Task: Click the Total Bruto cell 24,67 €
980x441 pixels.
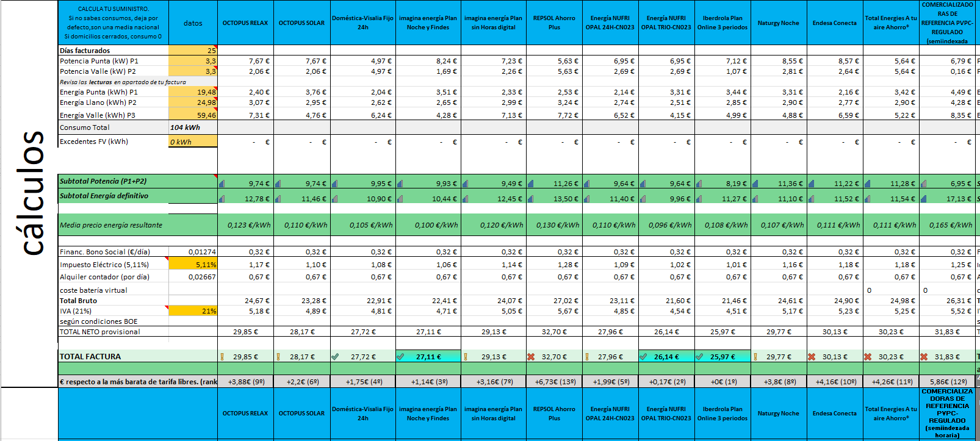Action: click(x=245, y=301)
